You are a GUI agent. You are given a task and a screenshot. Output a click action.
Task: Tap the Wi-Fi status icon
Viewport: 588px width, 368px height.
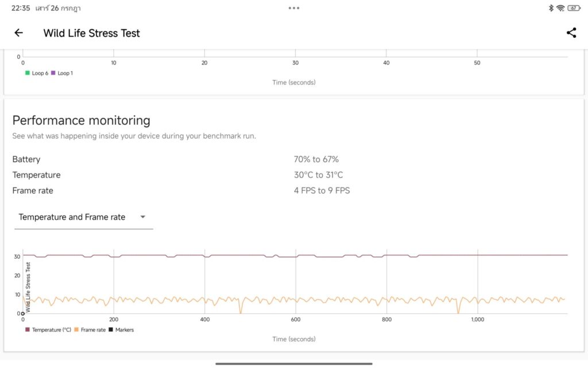tap(560, 8)
